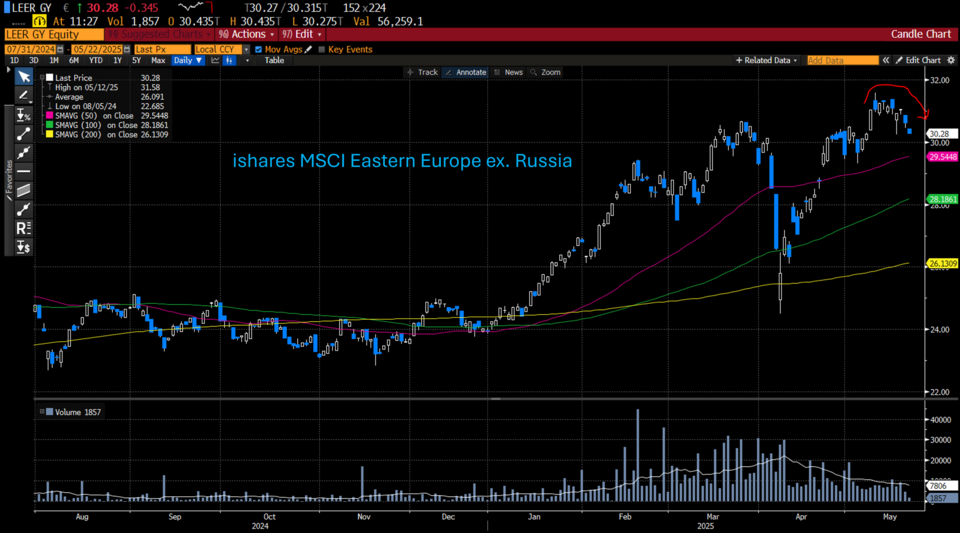Image resolution: width=960 pixels, height=533 pixels.
Task: Select the 1M range tab
Action: pos(54,61)
